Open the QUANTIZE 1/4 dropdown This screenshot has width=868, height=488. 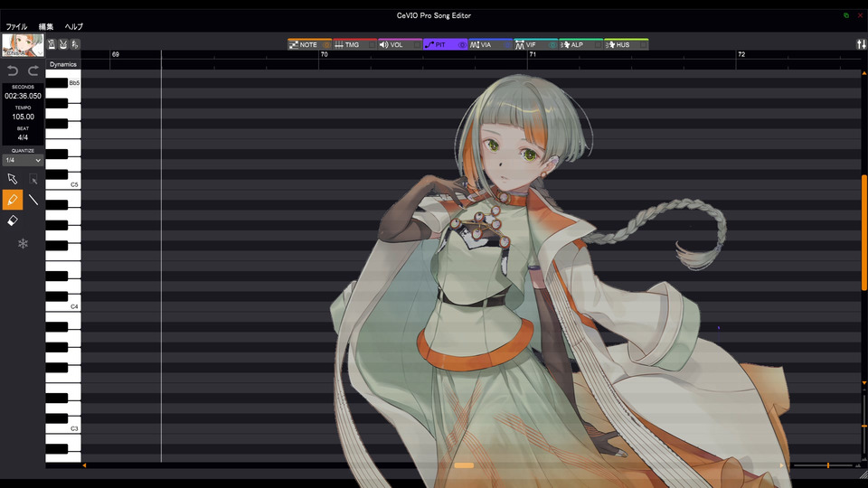click(x=23, y=161)
